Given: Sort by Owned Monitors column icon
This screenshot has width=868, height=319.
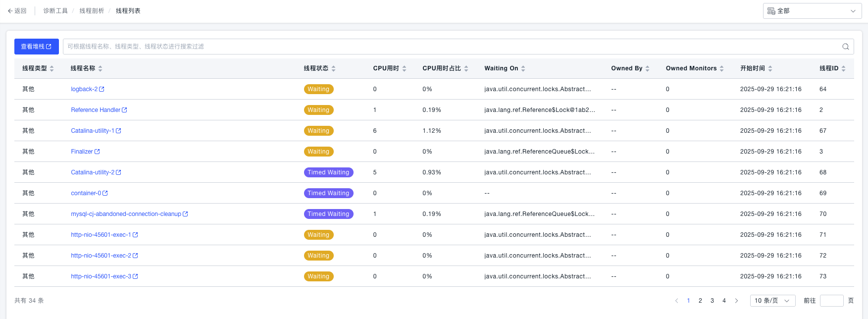Looking at the screenshot, I should pyautogui.click(x=722, y=68).
